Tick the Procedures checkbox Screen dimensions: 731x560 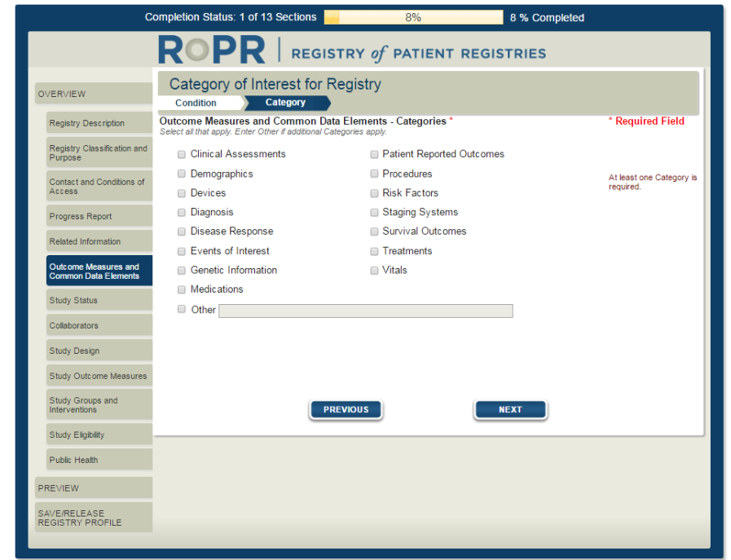pos(374,174)
